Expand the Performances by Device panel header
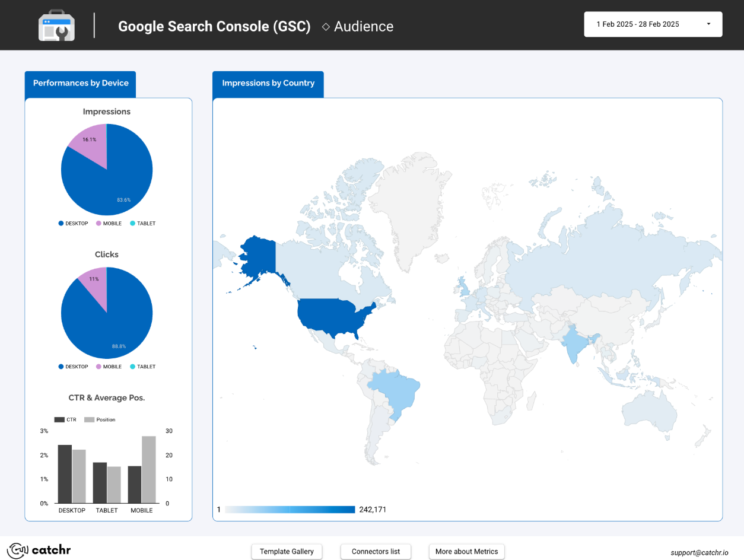The image size is (744, 560). 80,84
